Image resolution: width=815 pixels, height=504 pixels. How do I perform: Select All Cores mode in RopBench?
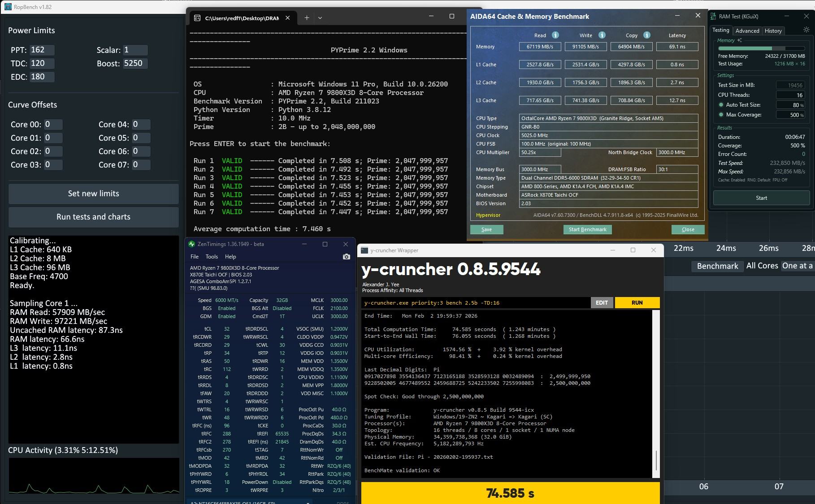click(x=762, y=266)
